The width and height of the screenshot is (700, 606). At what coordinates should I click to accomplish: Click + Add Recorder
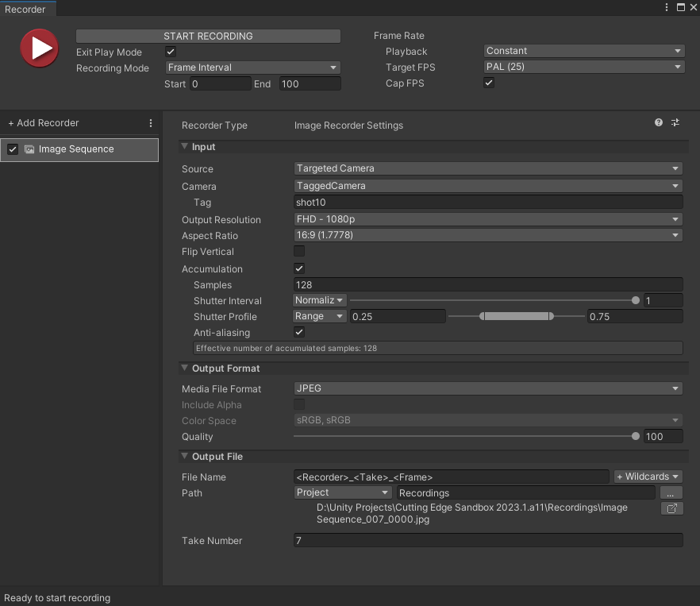43,123
